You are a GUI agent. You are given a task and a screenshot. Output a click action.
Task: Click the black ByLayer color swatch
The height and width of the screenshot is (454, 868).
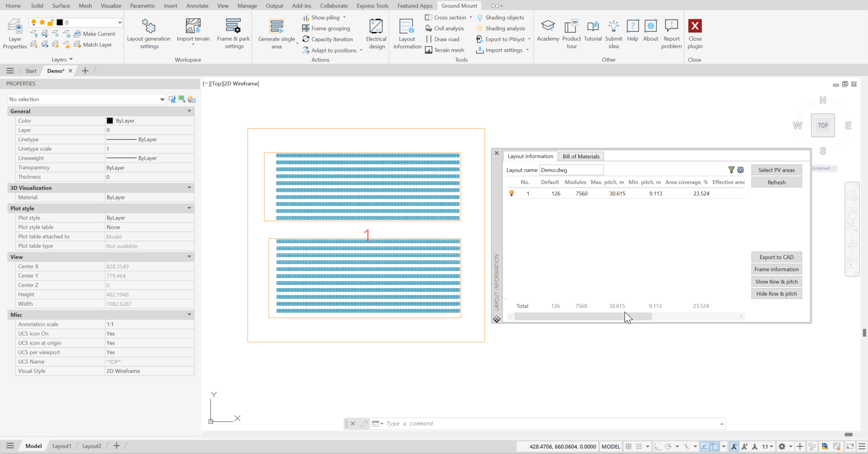point(110,121)
